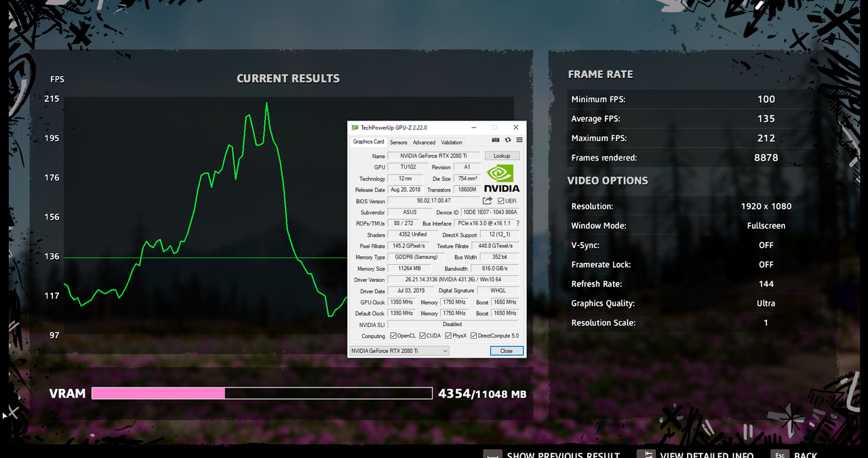Click the NVIDIA SLI Disabled value

[453, 325]
